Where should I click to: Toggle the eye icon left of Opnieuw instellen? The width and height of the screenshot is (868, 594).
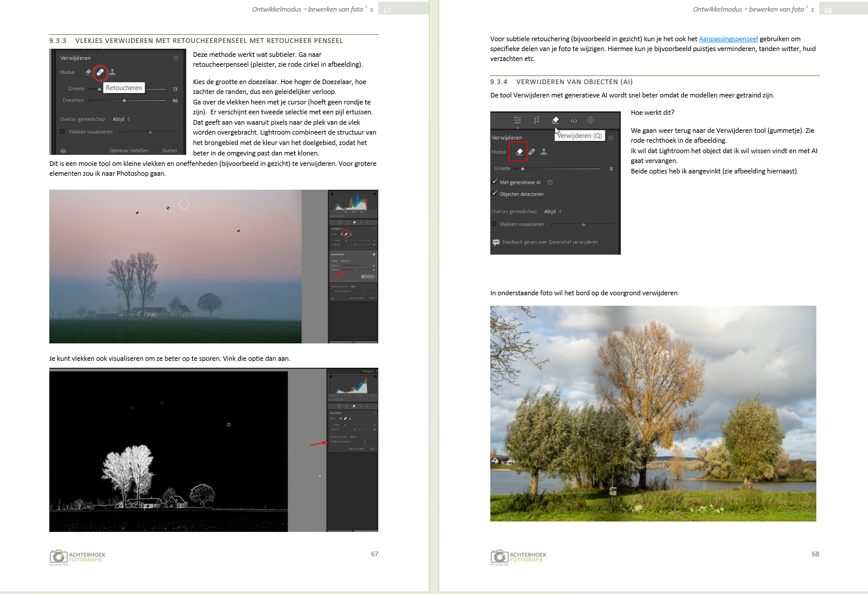coord(63,151)
